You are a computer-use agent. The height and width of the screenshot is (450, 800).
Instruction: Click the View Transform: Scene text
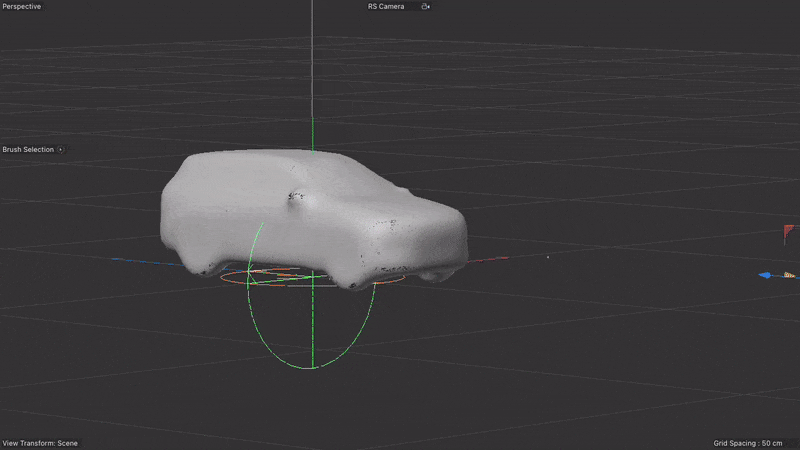40,443
